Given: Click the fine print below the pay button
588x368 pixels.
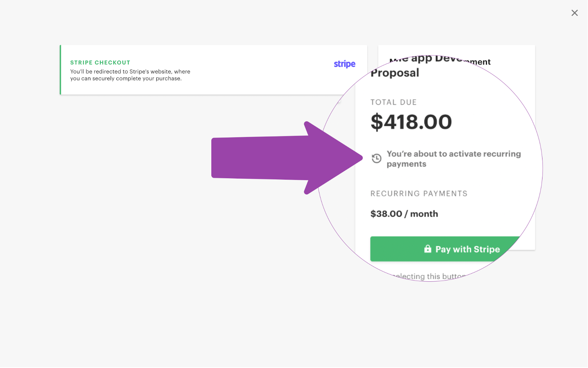Looking at the screenshot, I should (429, 276).
